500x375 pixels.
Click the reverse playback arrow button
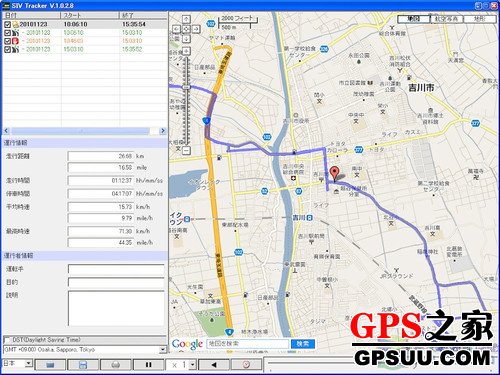click(x=214, y=365)
